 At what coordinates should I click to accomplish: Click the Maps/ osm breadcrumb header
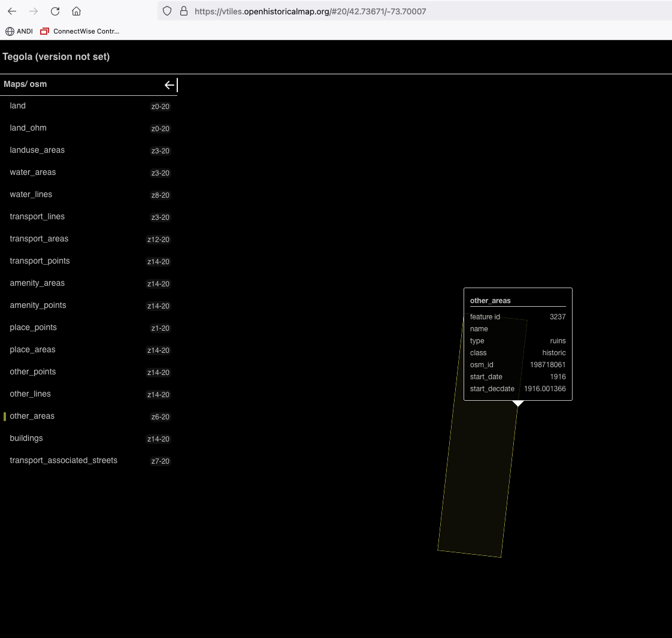[25, 84]
